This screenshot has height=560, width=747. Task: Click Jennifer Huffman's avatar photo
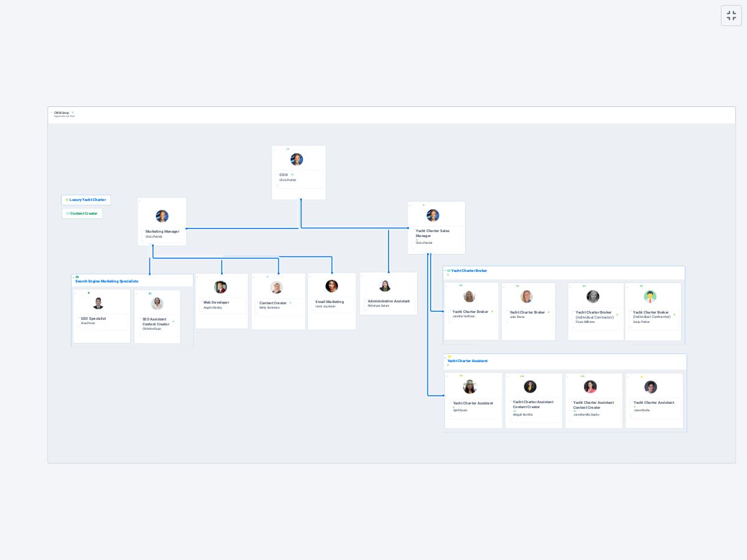(469, 296)
